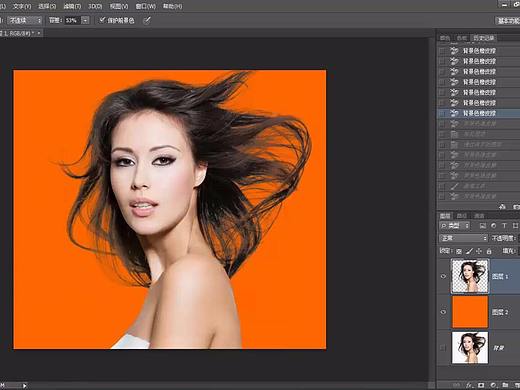Open the 3D(D) menu
This screenshot has height=390, width=520.
pos(95,6)
